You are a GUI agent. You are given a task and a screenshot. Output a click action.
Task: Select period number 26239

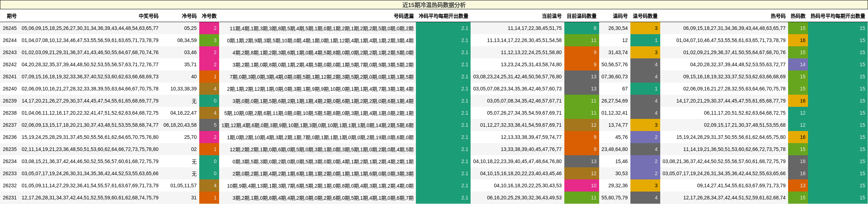point(10,101)
